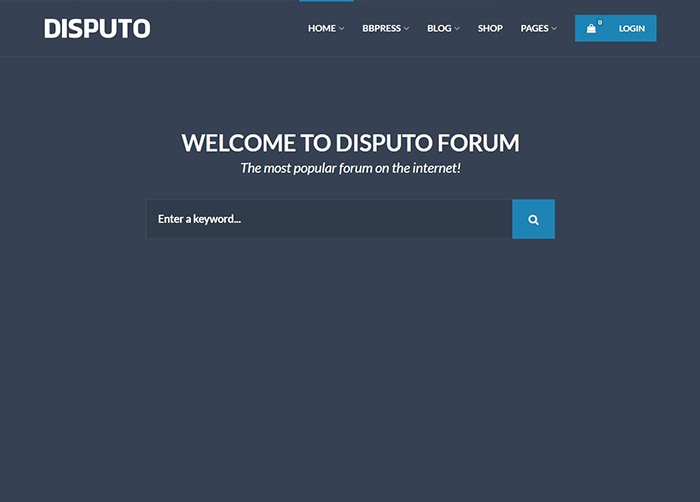The width and height of the screenshot is (700, 502).
Task: Click the DISPUTO logo
Action: (97, 28)
